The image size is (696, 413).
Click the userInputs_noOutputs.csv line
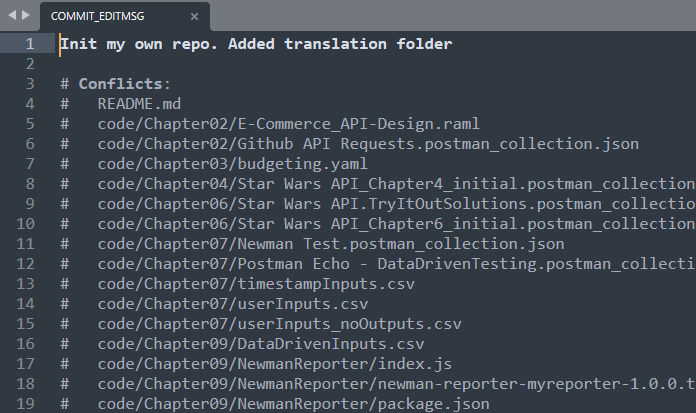tap(279, 324)
